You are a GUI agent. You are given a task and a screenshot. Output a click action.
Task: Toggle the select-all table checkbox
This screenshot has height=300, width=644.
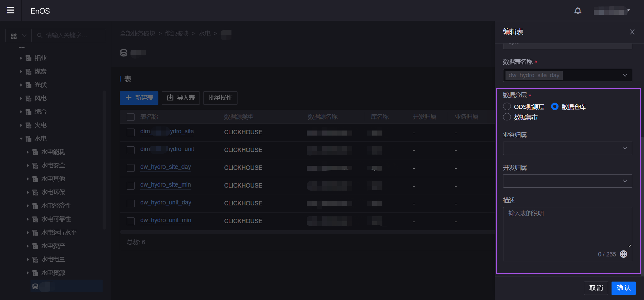131,117
